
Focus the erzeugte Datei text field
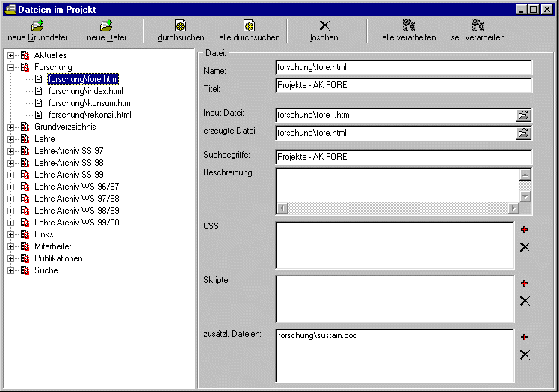point(396,133)
